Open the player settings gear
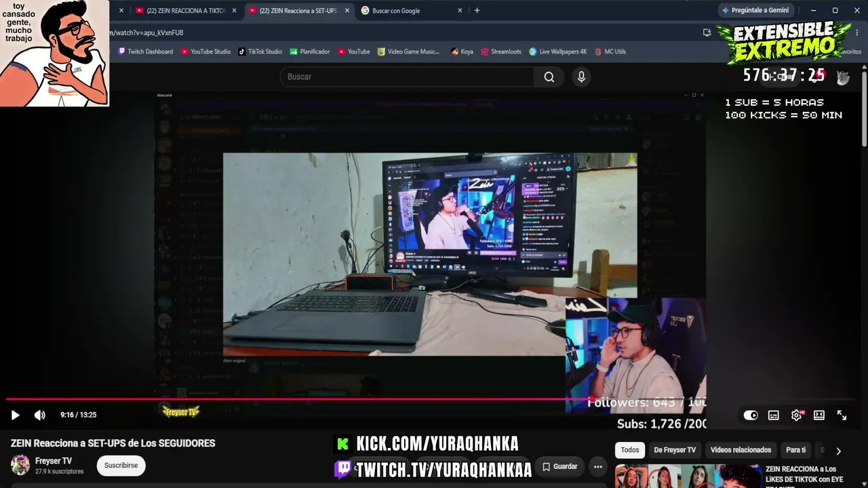Viewport: 868px width, 488px height. (797, 415)
